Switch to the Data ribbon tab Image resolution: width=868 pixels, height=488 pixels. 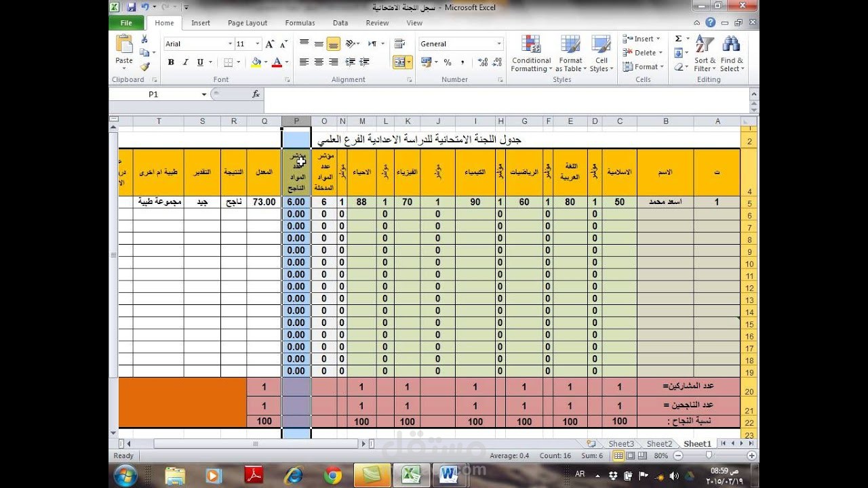coord(340,22)
